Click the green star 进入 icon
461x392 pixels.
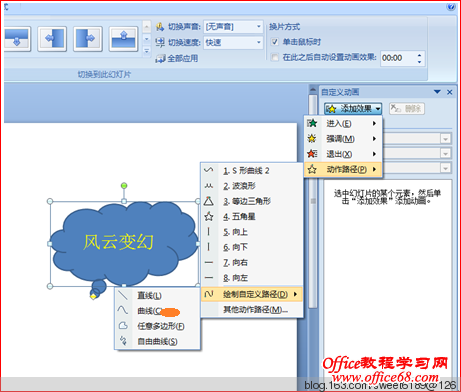(312, 123)
